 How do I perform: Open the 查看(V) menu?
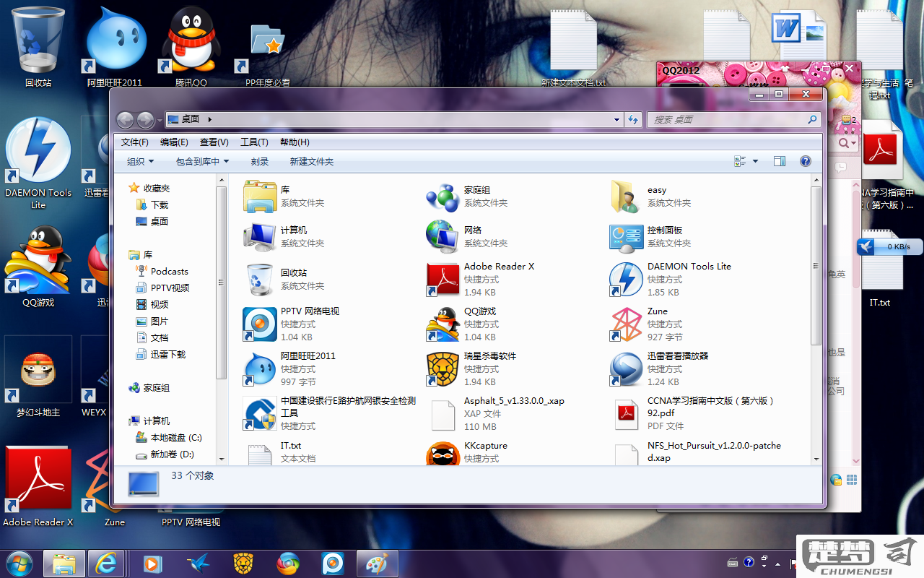click(214, 142)
